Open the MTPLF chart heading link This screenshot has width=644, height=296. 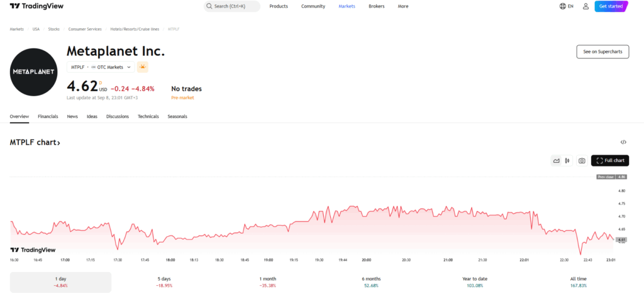(x=35, y=143)
